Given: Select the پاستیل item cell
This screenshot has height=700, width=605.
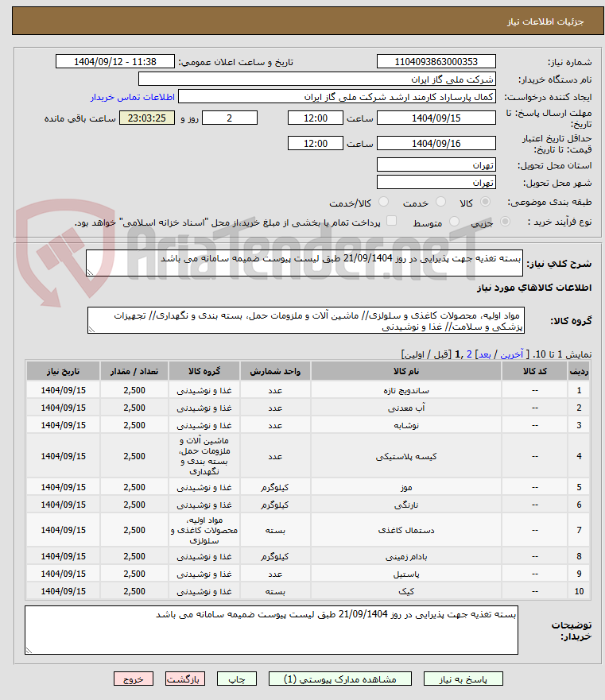Looking at the screenshot, I should (x=406, y=574).
